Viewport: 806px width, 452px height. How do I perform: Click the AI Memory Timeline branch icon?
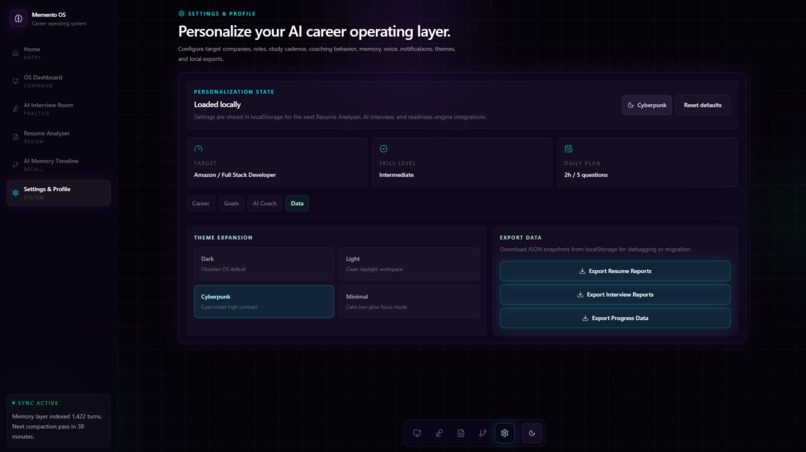tap(15, 165)
